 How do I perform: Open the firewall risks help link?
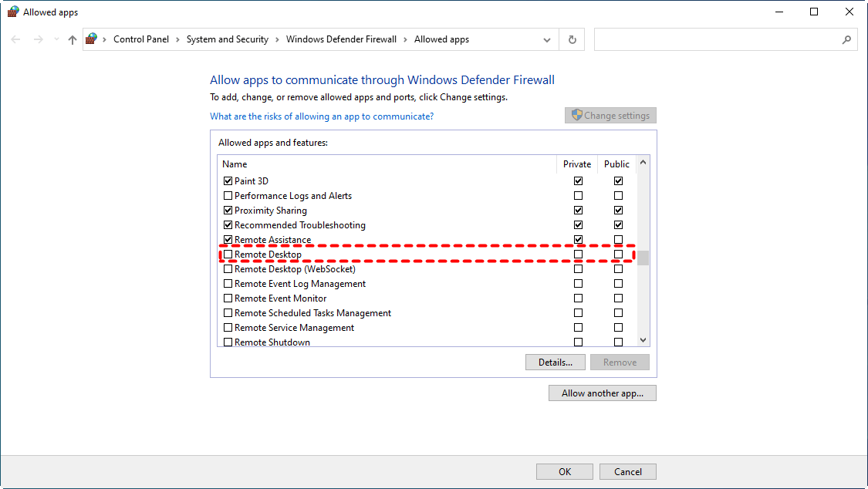pyautogui.click(x=322, y=116)
